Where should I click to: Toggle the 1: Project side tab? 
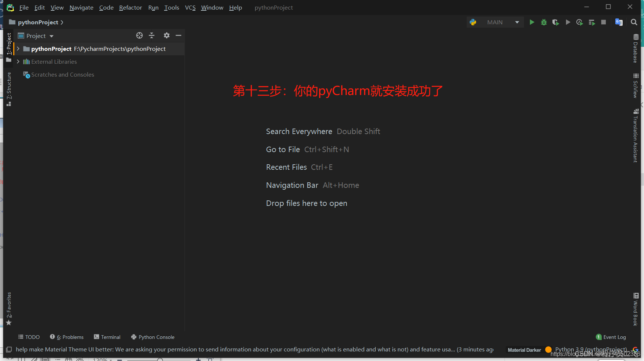coord(9,48)
